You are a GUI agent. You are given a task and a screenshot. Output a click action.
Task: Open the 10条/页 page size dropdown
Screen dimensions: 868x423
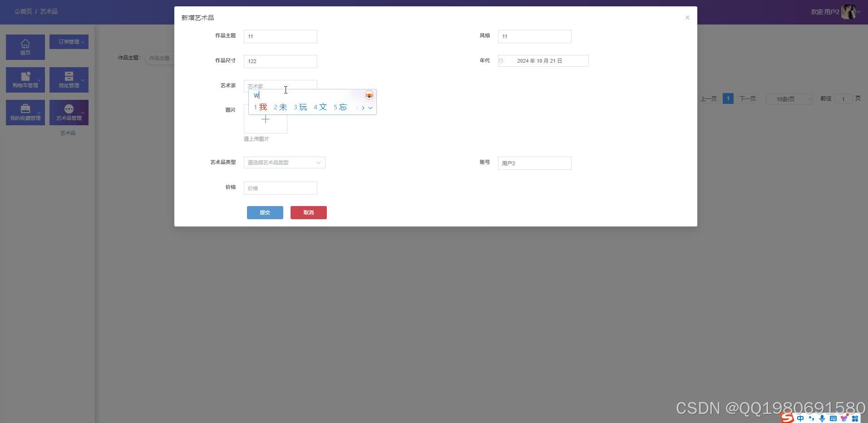[789, 99]
